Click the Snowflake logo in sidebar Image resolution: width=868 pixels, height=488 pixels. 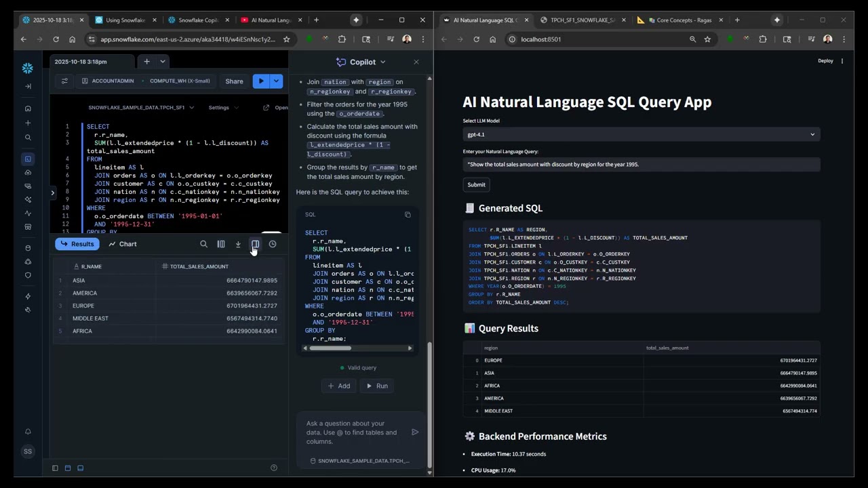(28, 68)
